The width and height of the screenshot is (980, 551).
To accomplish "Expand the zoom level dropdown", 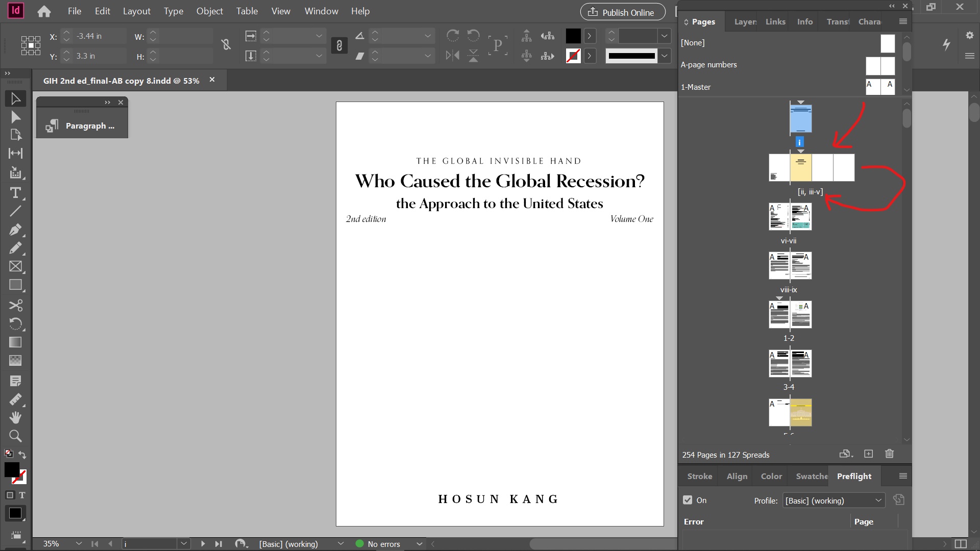I will tap(79, 544).
